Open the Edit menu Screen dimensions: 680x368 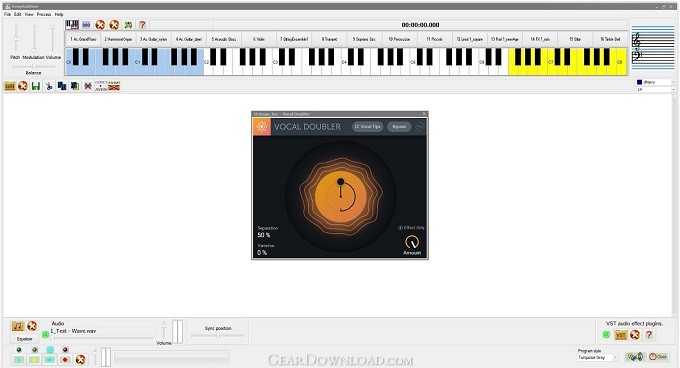(x=17, y=14)
